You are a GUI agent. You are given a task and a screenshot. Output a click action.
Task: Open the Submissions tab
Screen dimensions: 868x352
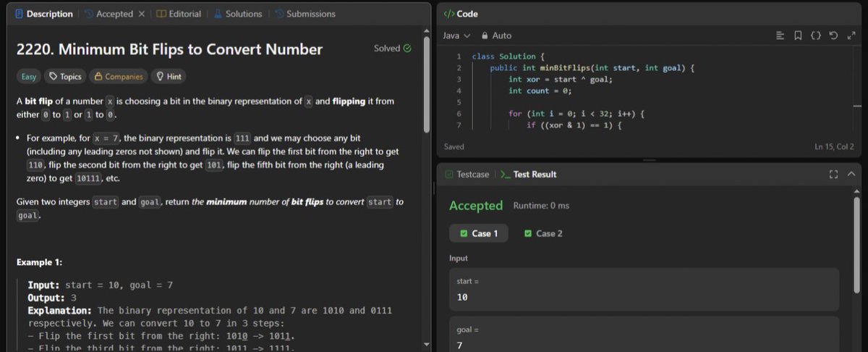pyautogui.click(x=305, y=14)
